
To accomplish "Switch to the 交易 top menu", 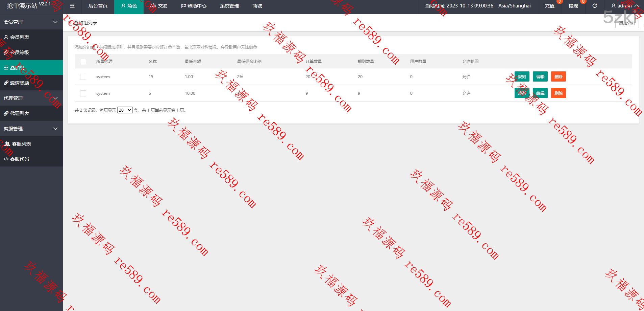I will tap(159, 6).
